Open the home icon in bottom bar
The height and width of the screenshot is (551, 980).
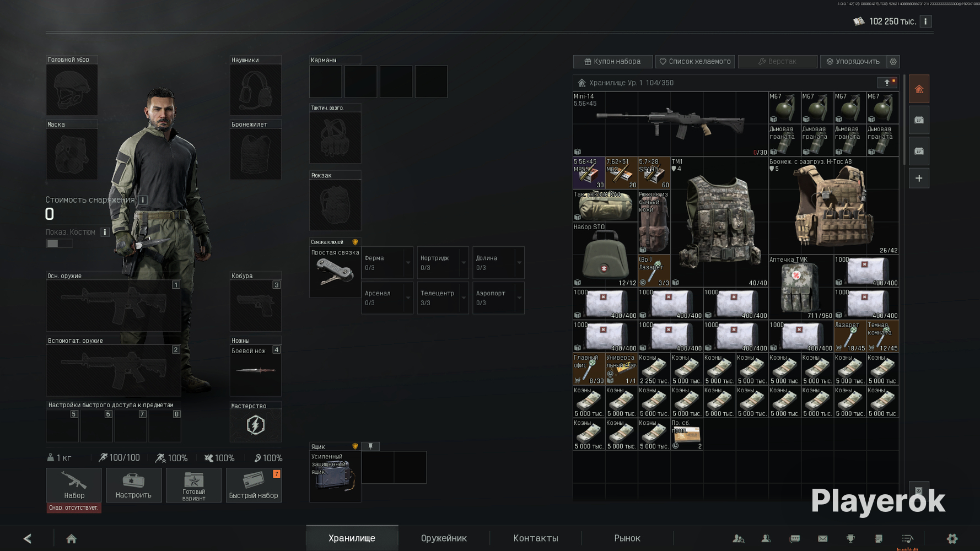pos(72,538)
